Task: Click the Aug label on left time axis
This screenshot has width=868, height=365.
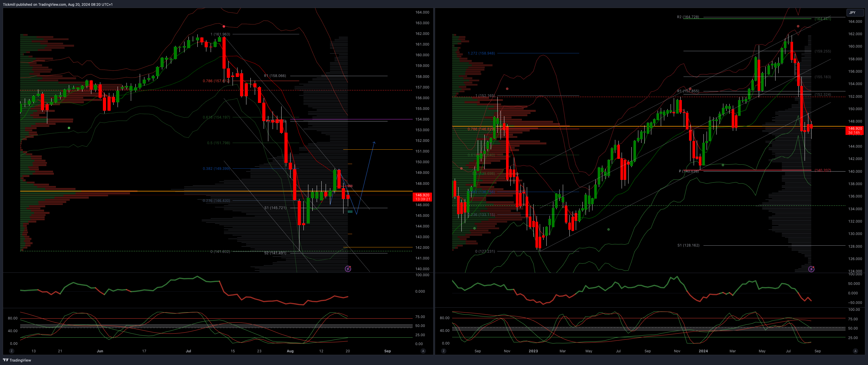Action: click(290, 351)
